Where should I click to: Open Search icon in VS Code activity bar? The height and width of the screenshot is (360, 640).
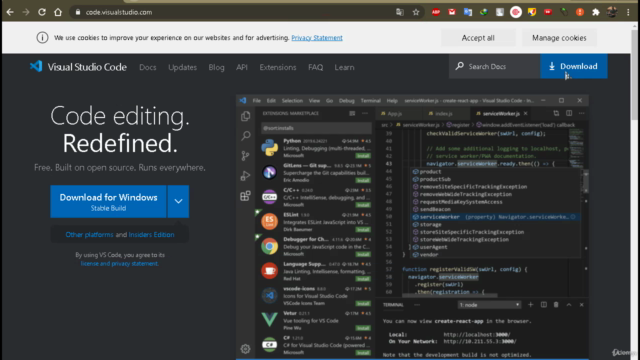(x=245, y=136)
